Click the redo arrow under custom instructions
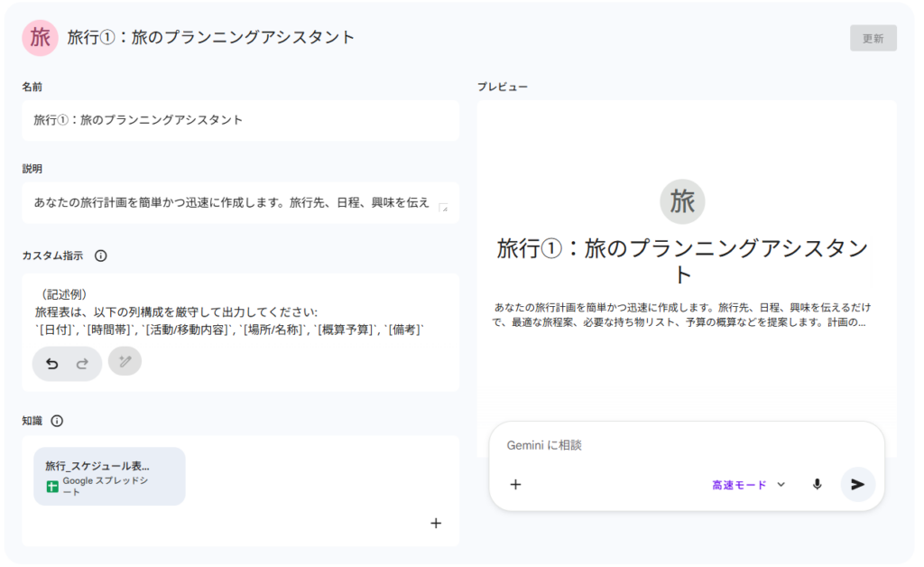 81,364
